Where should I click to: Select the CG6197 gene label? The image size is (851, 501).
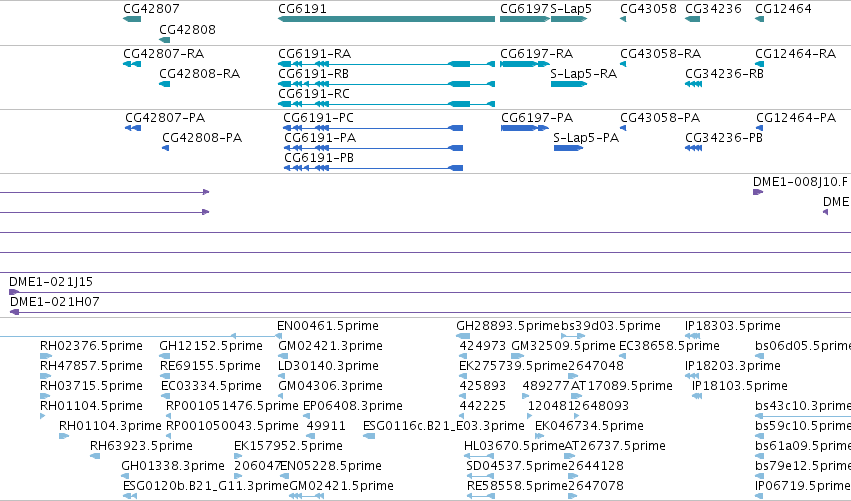(x=524, y=9)
